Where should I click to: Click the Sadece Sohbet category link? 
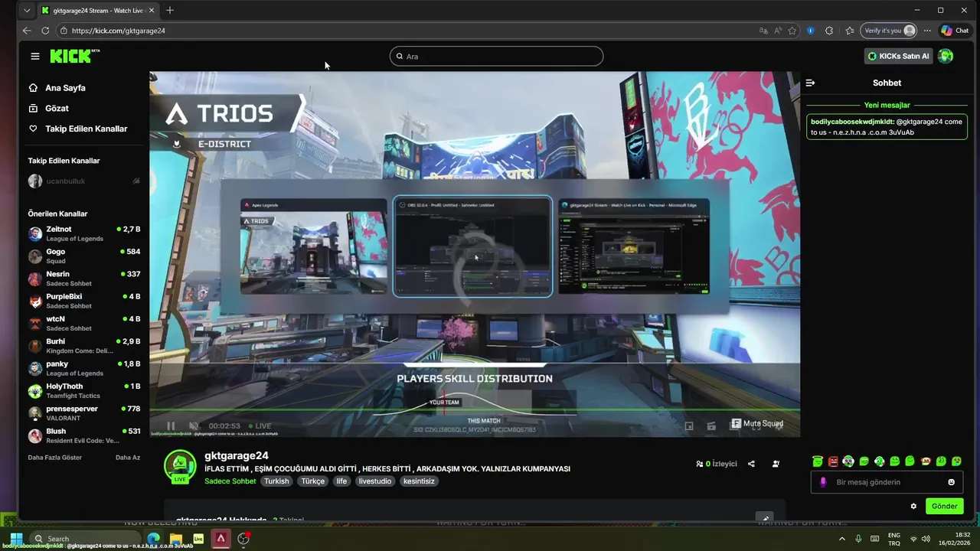point(230,481)
